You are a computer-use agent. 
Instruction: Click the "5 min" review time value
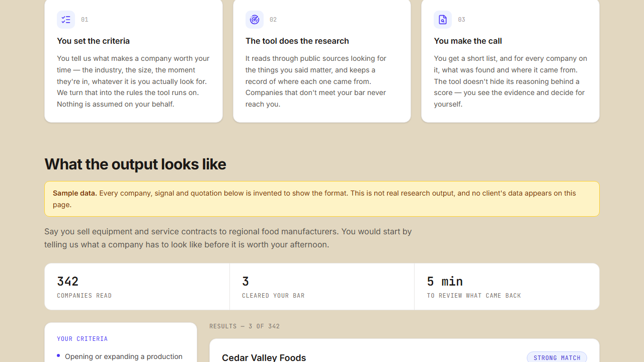tap(445, 281)
